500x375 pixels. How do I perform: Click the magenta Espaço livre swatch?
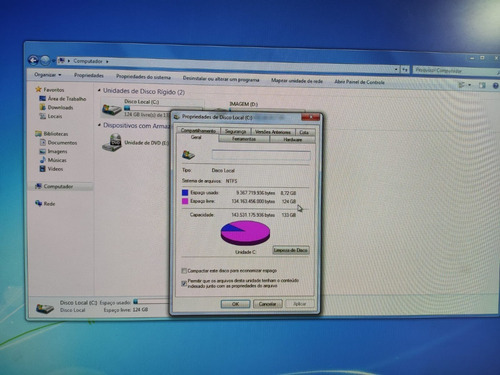point(185,201)
